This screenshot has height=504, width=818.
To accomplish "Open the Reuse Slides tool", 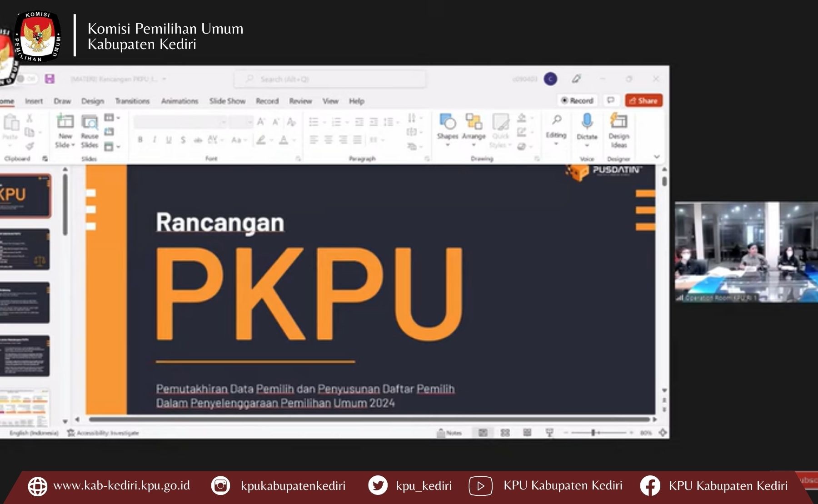I will [90, 123].
